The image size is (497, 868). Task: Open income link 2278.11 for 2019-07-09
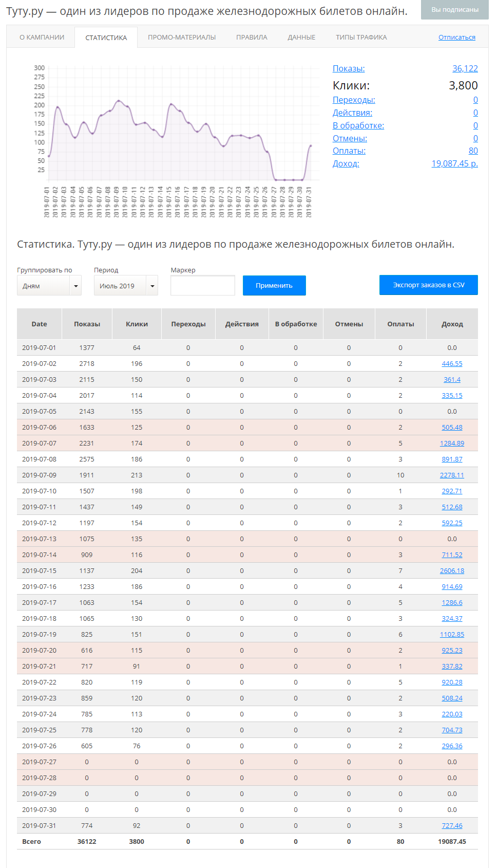coord(452,475)
